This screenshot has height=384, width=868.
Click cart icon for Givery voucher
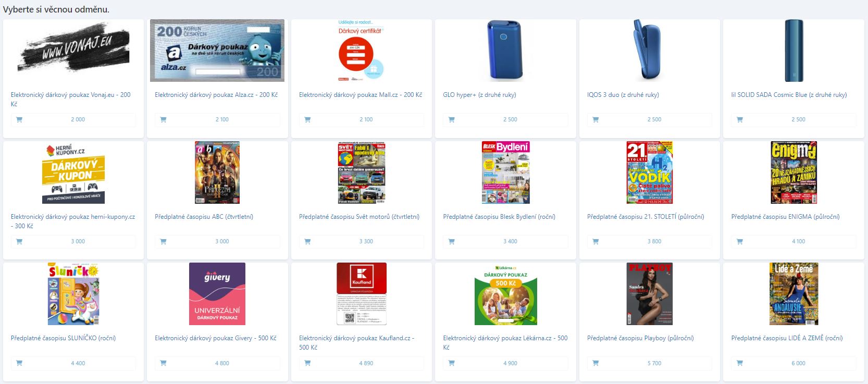coord(163,364)
